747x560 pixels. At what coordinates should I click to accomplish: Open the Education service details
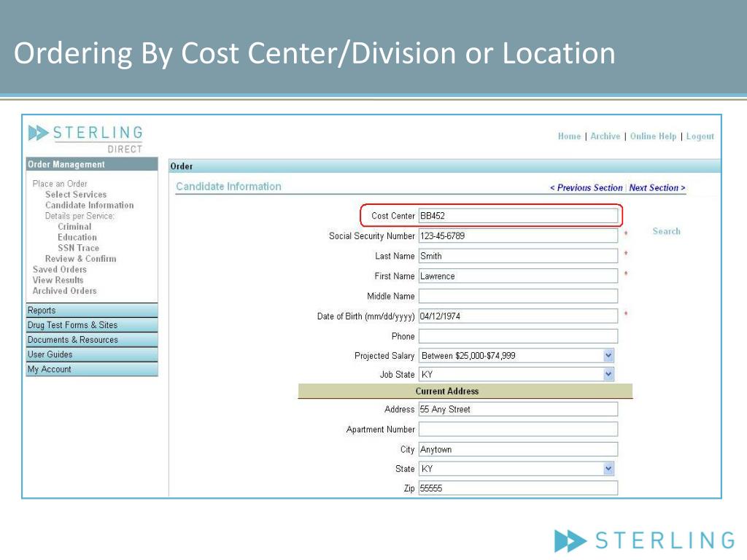pos(77,237)
